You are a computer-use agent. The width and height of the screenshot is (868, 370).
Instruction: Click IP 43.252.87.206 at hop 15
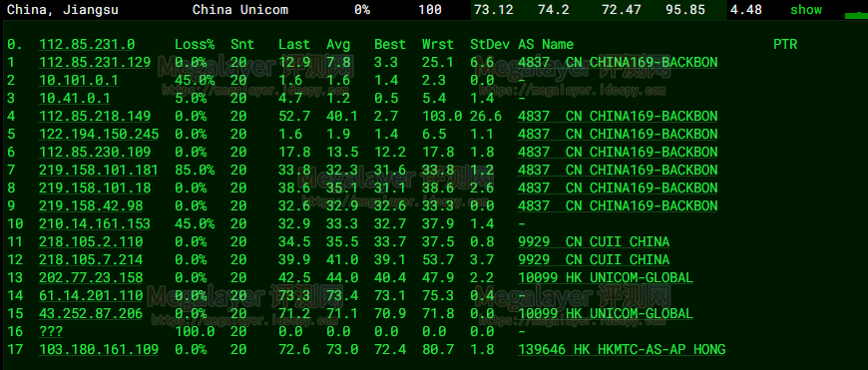pos(91,313)
